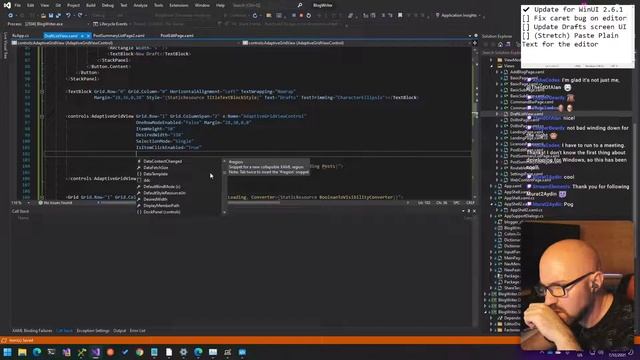This screenshot has height=360, width=640.
Task: Switch to Exception Settings tab
Action: point(93,331)
